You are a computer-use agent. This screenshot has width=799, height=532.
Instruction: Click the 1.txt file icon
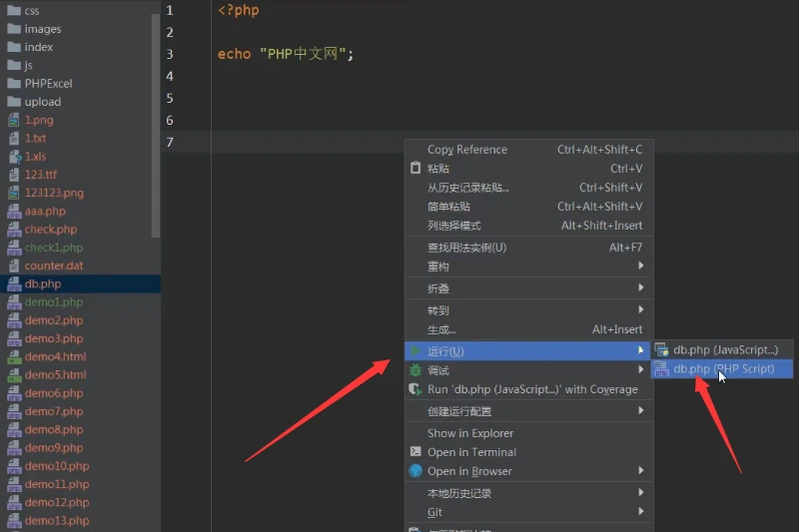click(x=14, y=138)
